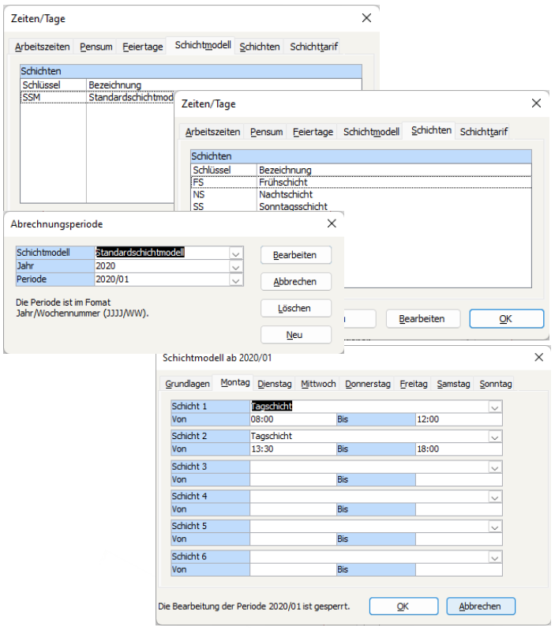Screen dimensions: 555x631
Task: Expand the Periode dropdown showing 2020/01
Action: (x=236, y=280)
